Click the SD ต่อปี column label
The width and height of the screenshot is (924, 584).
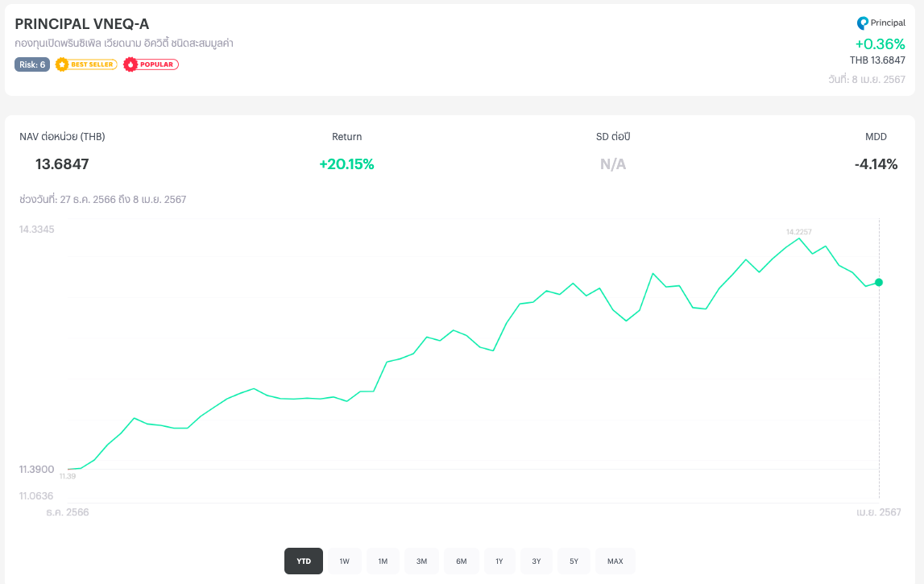[613, 137]
